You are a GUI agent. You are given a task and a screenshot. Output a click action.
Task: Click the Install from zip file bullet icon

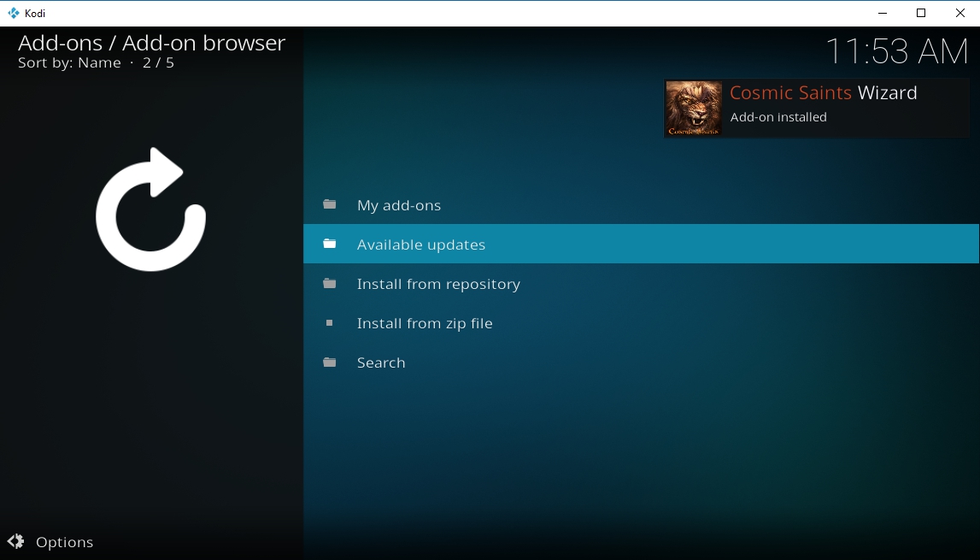(x=330, y=323)
